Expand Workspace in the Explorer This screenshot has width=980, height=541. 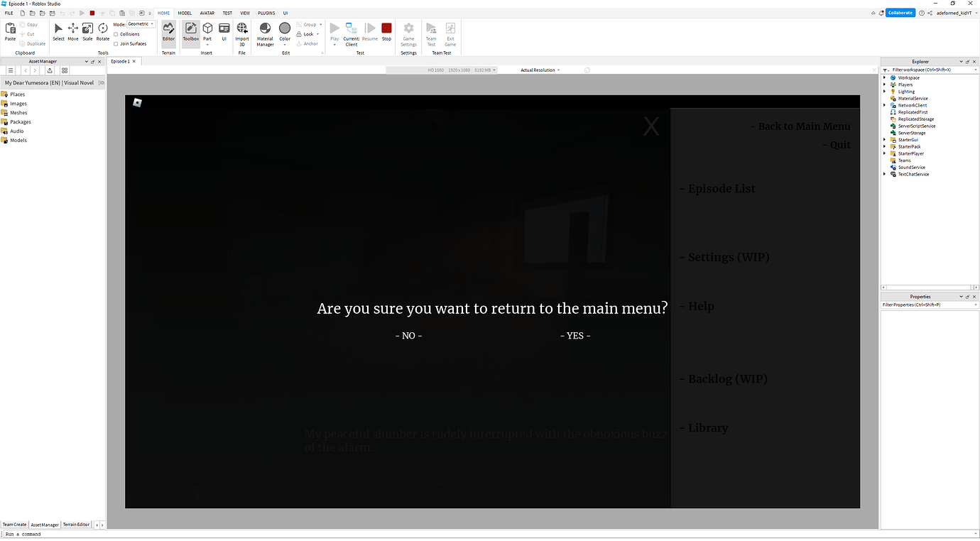885,77
